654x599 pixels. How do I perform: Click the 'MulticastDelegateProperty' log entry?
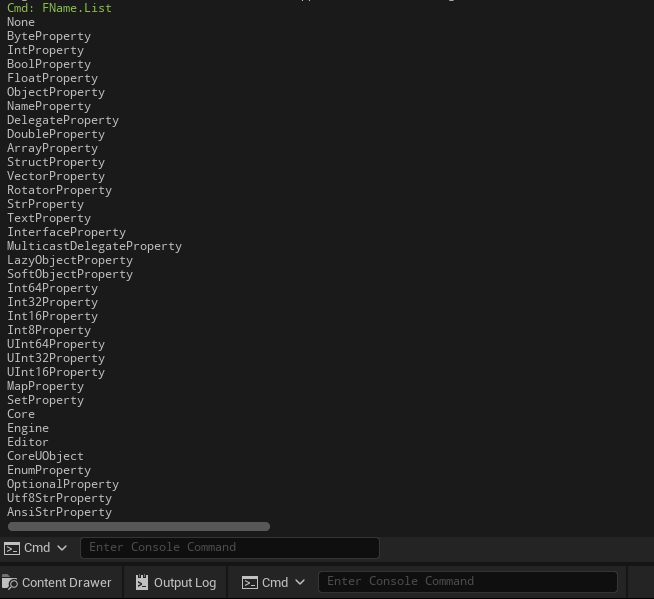pyautogui.click(x=94, y=246)
